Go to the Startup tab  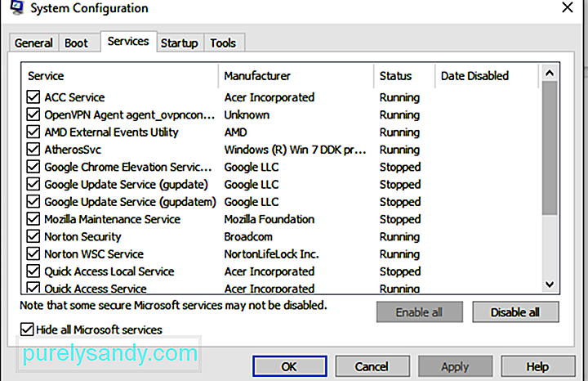coord(179,43)
